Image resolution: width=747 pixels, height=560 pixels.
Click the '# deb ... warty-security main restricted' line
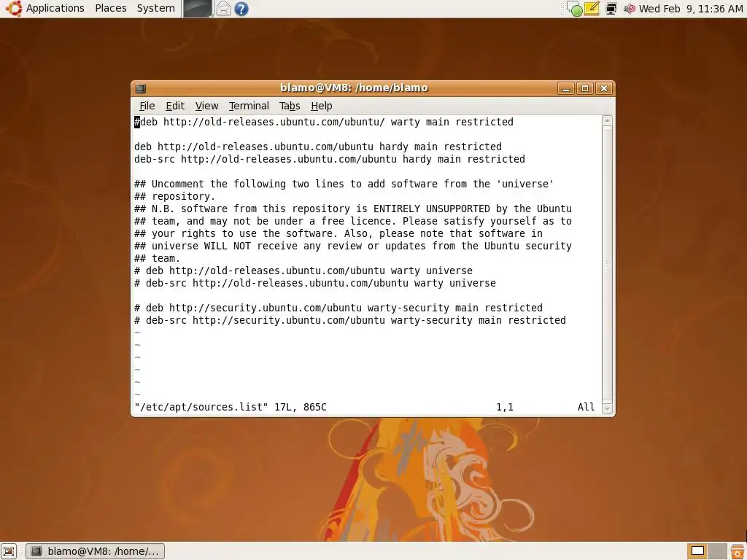pos(338,308)
